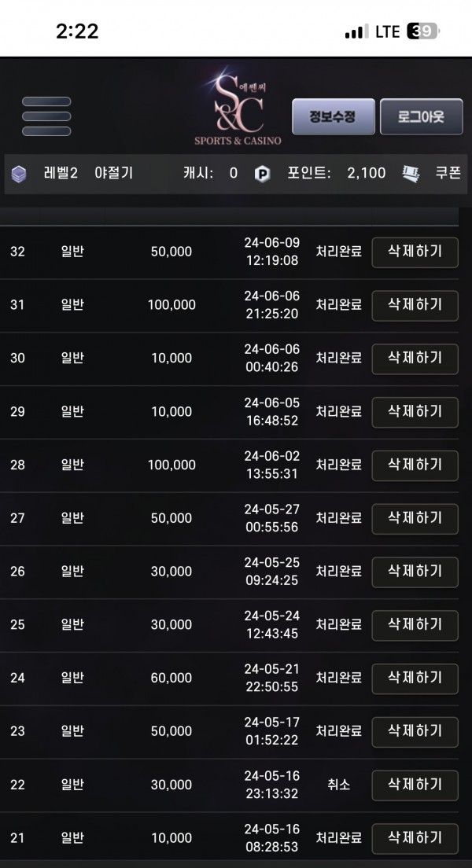Screen dimensions: 472x868
Task: Click the 정보수정 button
Action: pos(333,116)
